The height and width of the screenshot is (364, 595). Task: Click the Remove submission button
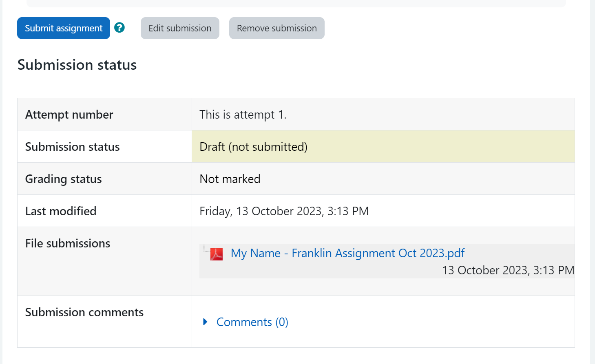pos(277,28)
